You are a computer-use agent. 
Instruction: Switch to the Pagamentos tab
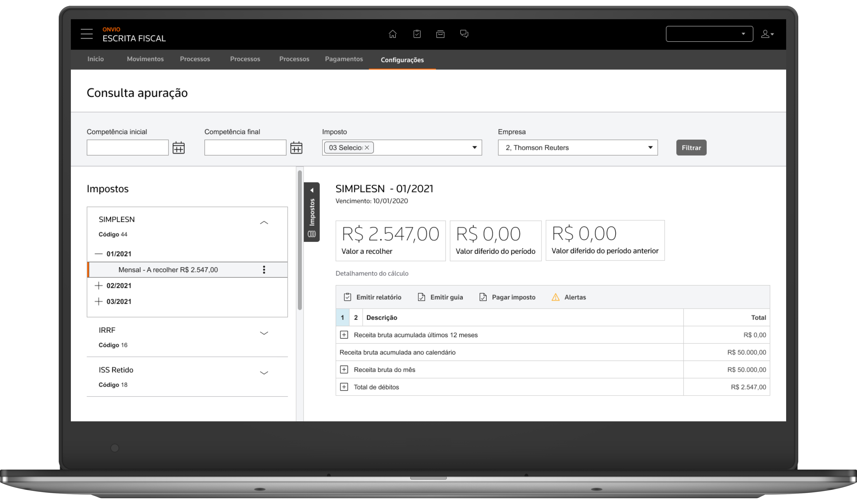click(344, 59)
